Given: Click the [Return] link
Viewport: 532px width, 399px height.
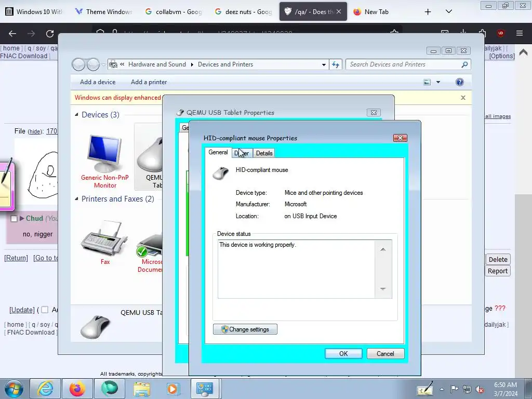Looking at the screenshot, I should (x=16, y=258).
